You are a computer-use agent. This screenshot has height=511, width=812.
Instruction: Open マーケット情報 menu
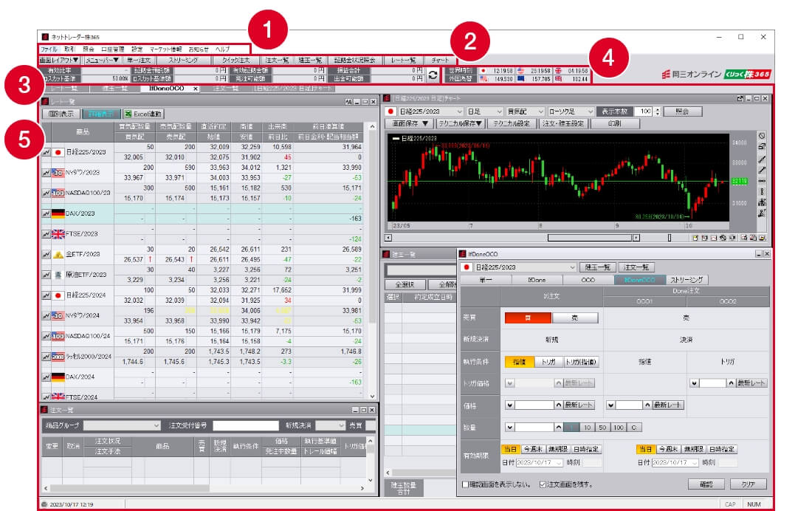click(x=165, y=49)
